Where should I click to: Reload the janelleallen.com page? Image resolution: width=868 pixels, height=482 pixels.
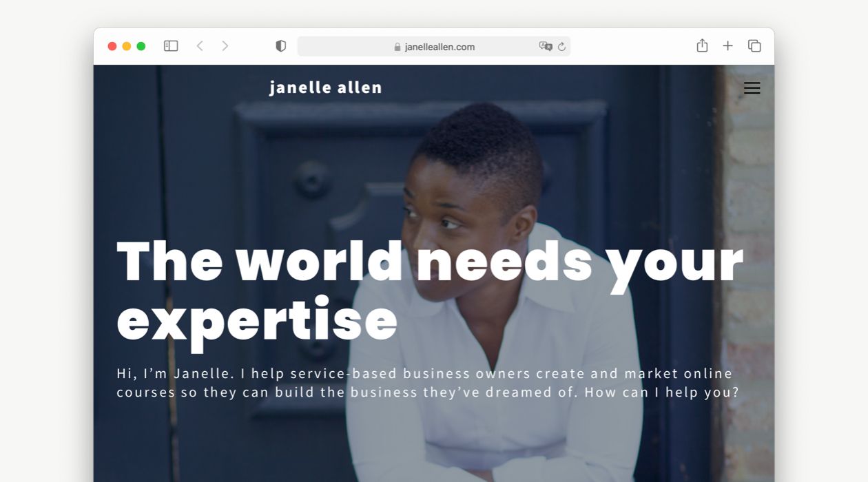[561, 47]
